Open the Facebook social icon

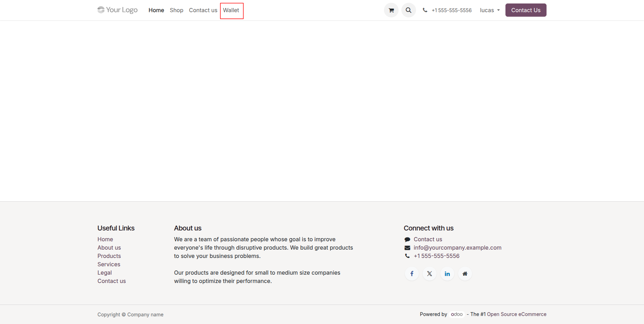[412, 274]
